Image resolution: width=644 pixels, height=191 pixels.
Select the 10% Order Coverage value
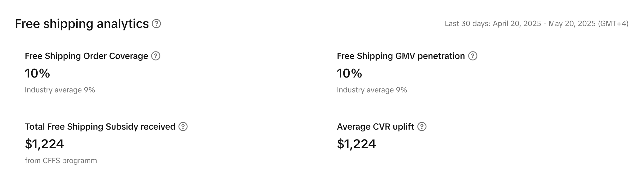[x=37, y=73]
